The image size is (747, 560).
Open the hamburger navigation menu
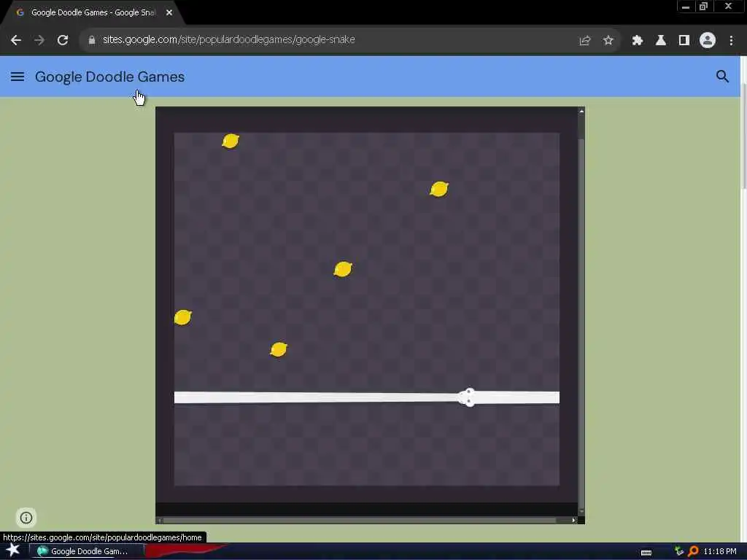tap(18, 77)
